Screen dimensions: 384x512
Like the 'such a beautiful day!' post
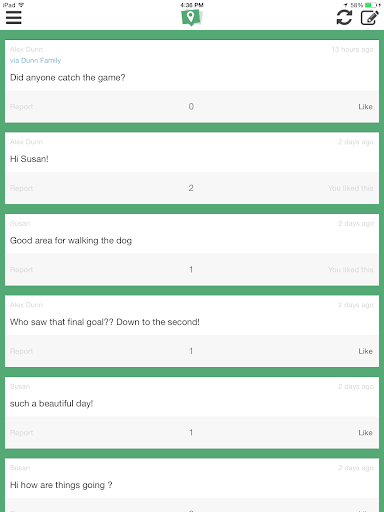pyautogui.click(x=365, y=432)
